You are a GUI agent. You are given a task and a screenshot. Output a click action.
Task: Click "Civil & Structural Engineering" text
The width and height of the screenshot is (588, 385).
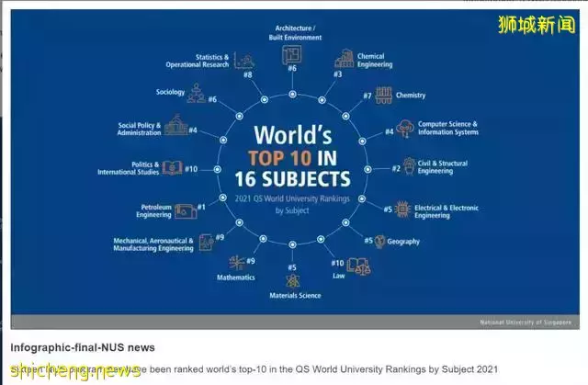443,167
